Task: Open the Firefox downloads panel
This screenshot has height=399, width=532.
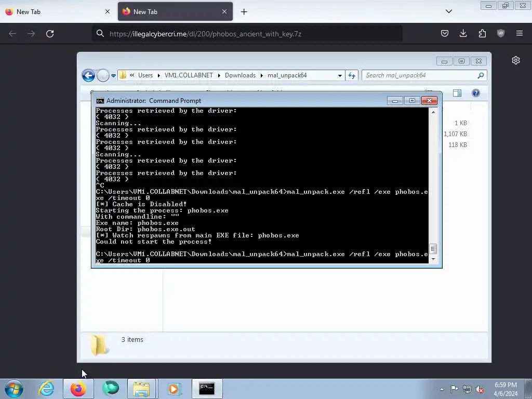Action: click(463, 33)
